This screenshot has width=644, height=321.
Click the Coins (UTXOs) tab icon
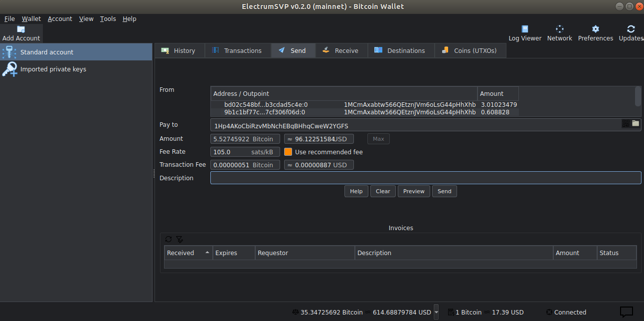pos(445,50)
